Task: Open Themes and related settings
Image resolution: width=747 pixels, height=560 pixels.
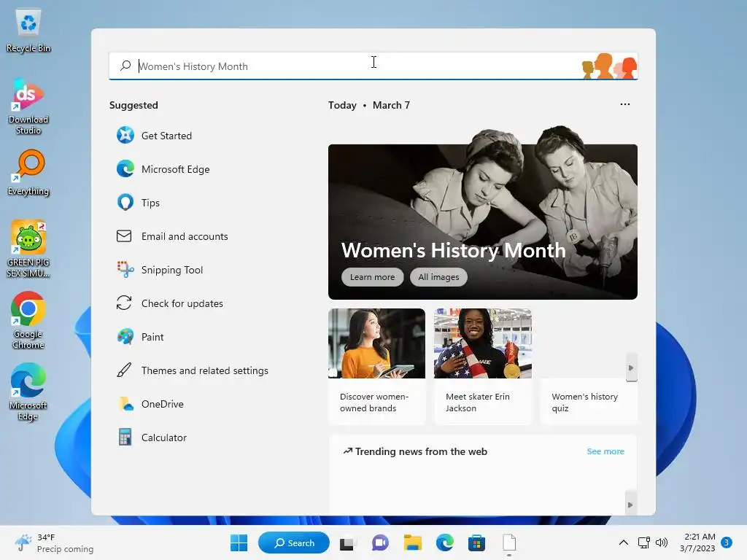Action: click(192, 370)
